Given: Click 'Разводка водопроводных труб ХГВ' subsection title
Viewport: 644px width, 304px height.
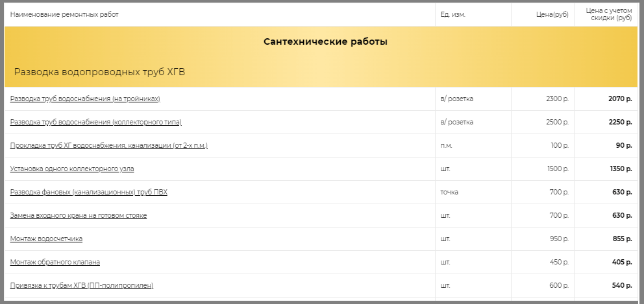Looking at the screenshot, I should (x=99, y=72).
